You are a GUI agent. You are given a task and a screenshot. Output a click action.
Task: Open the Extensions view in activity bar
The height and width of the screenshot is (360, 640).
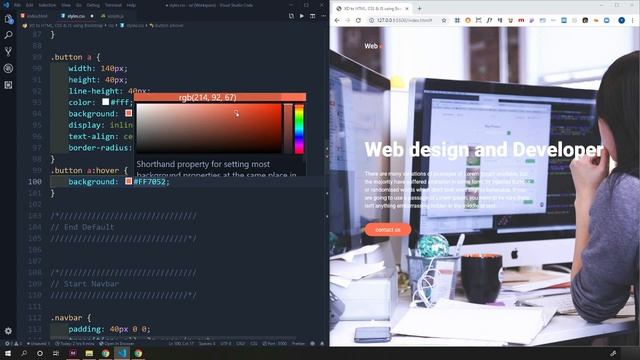pyautogui.click(x=8, y=85)
